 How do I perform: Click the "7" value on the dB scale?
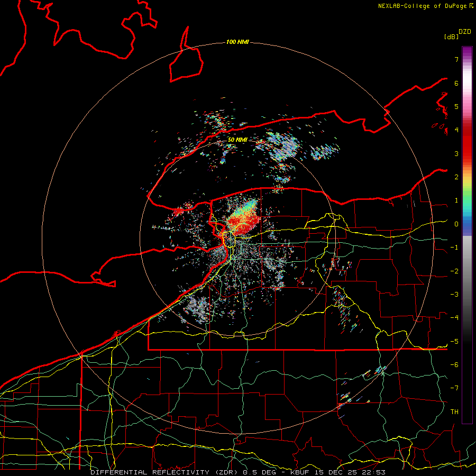[x=456, y=59]
